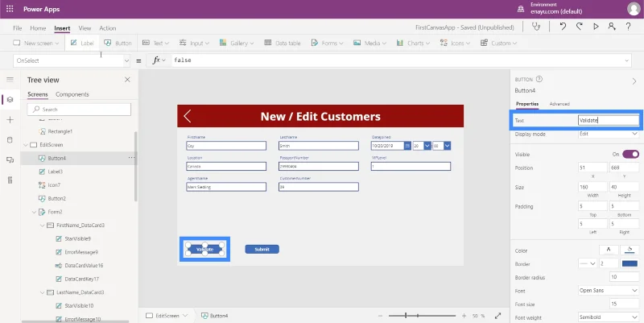Switch to the Advanced properties tab
The height and width of the screenshot is (323, 644).
coord(559,104)
